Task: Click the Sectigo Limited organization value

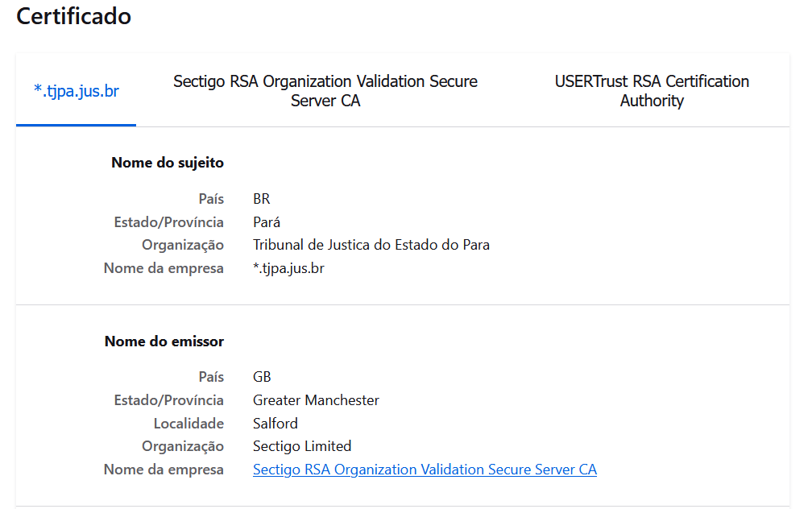Action: click(302, 446)
